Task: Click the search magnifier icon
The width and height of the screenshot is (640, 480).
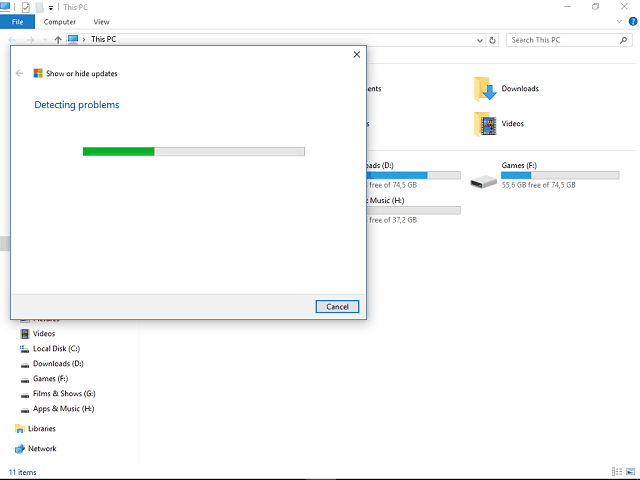Action: 623,40
